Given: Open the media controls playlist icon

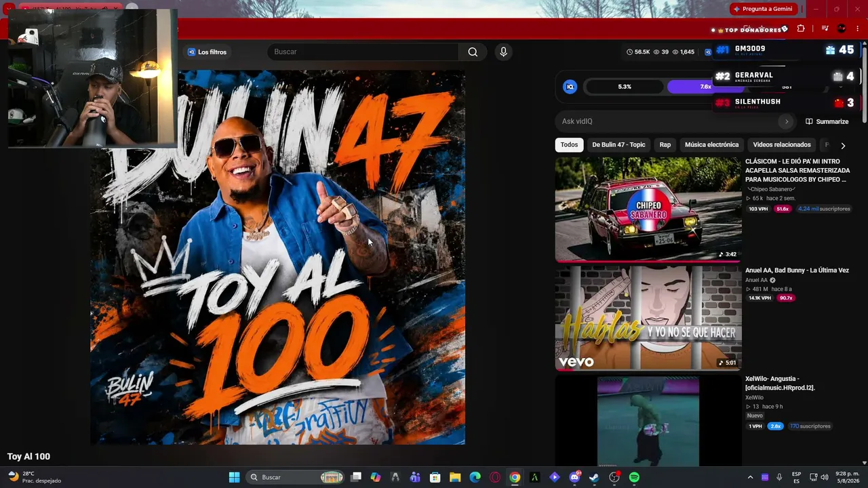Looking at the screenshot, I should tap(825, 28).
